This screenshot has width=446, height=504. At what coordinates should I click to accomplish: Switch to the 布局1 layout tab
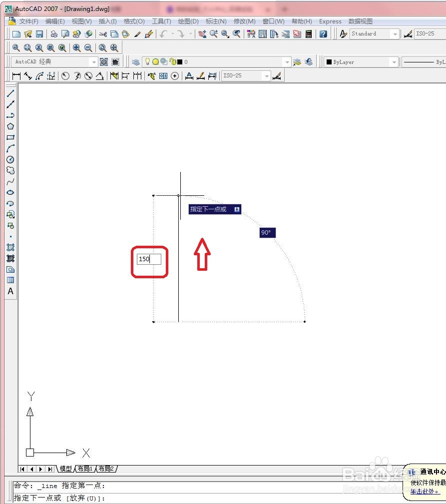pyautogui.click(x=85, y=469)
